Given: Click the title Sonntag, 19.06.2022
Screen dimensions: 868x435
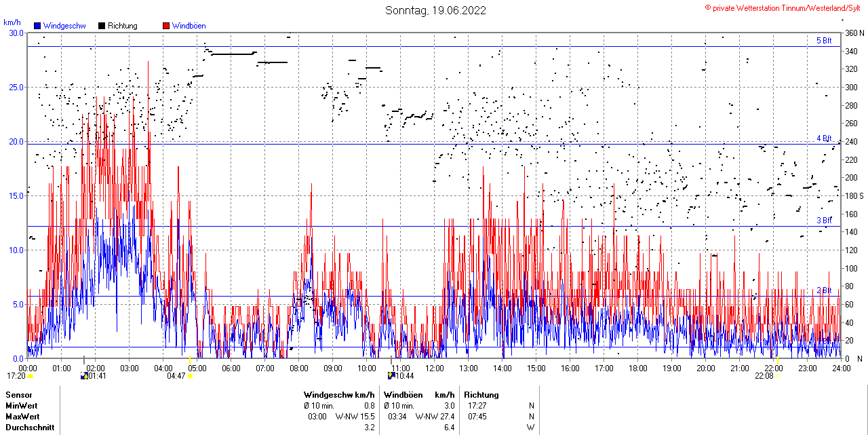Looking at the screenshot, I should click(x=435, y=10).
